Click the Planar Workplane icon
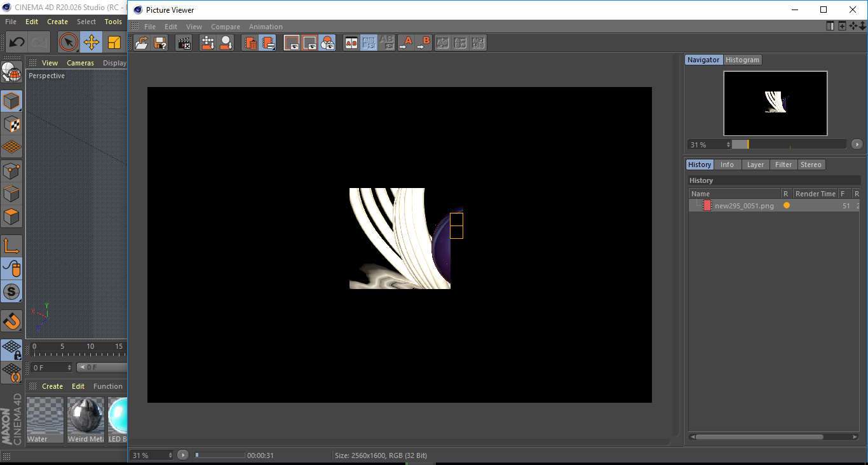 11,372
